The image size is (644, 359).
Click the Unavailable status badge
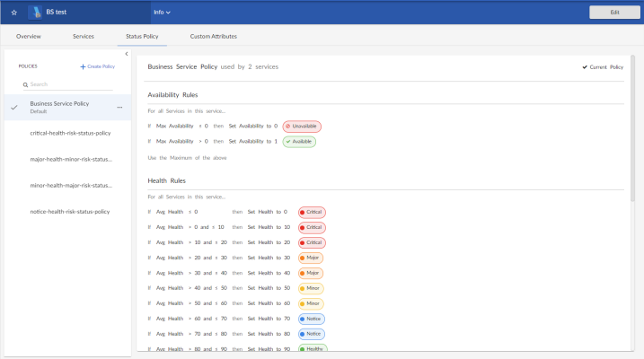[x=302, y=127]
